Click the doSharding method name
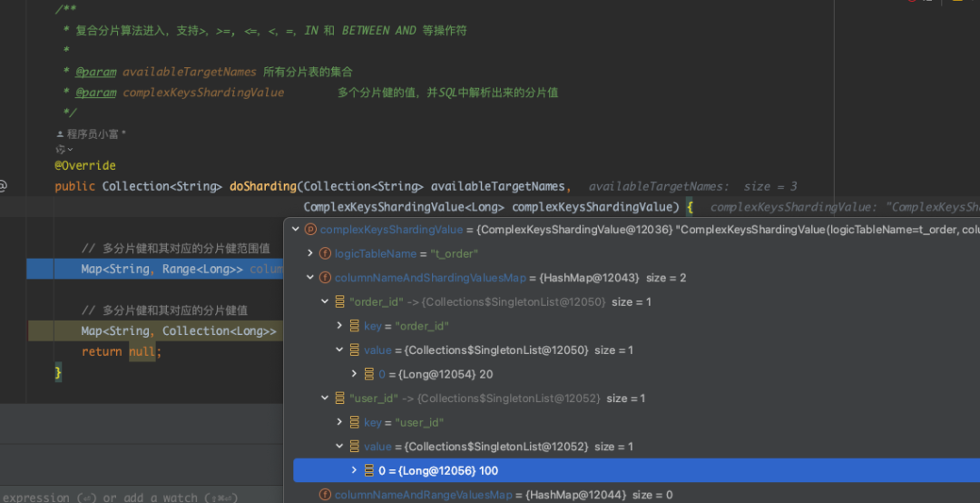 tap(262, 186)
